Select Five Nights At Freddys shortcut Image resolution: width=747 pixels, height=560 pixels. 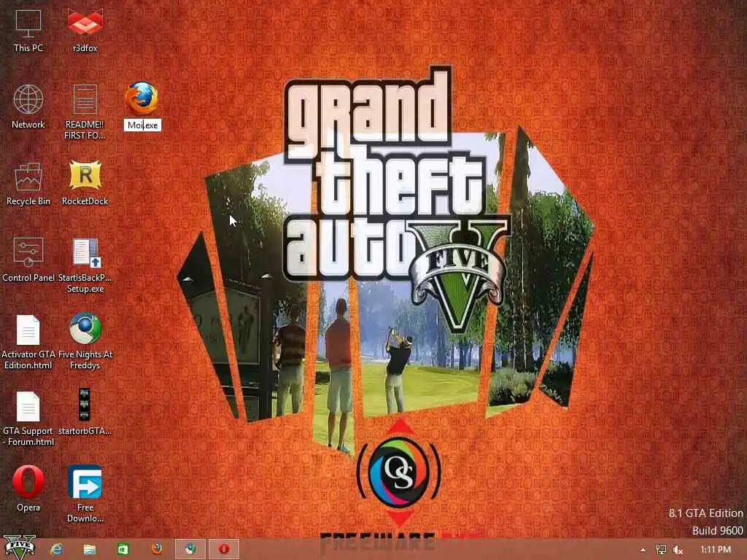click(x=85, y=340)
